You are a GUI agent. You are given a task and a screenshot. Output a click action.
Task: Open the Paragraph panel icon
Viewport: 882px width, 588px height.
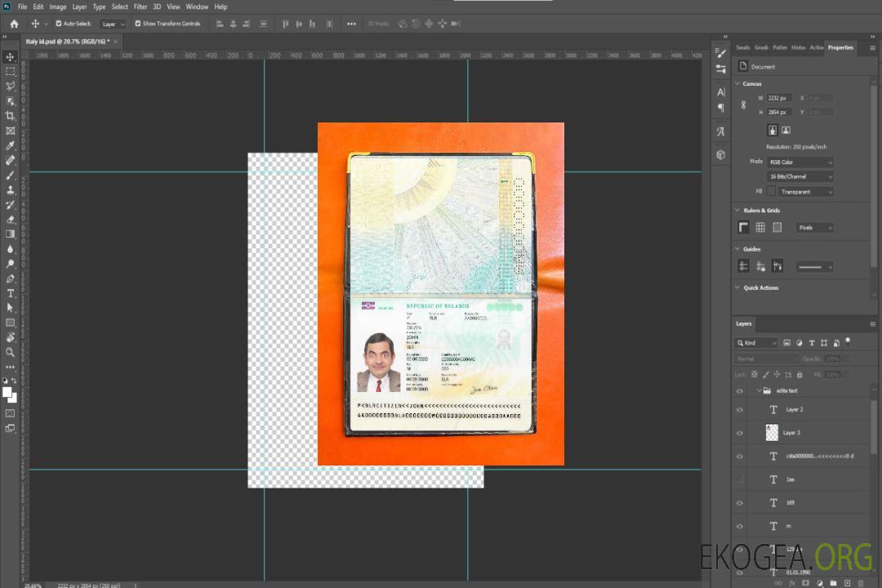tap(721, 108)
